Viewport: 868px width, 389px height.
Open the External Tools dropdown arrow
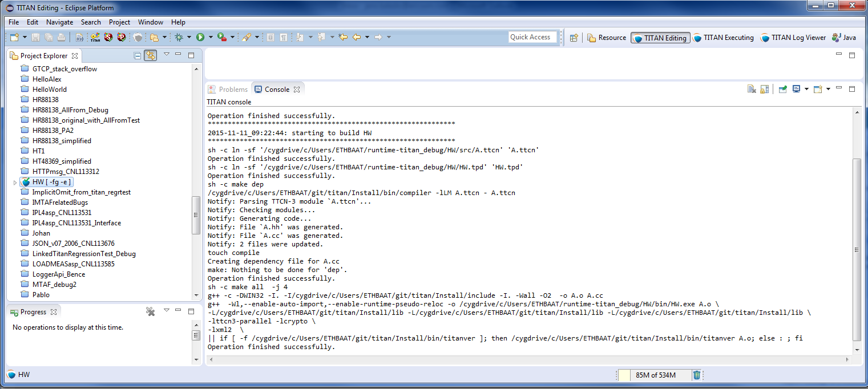click(232, 37)
